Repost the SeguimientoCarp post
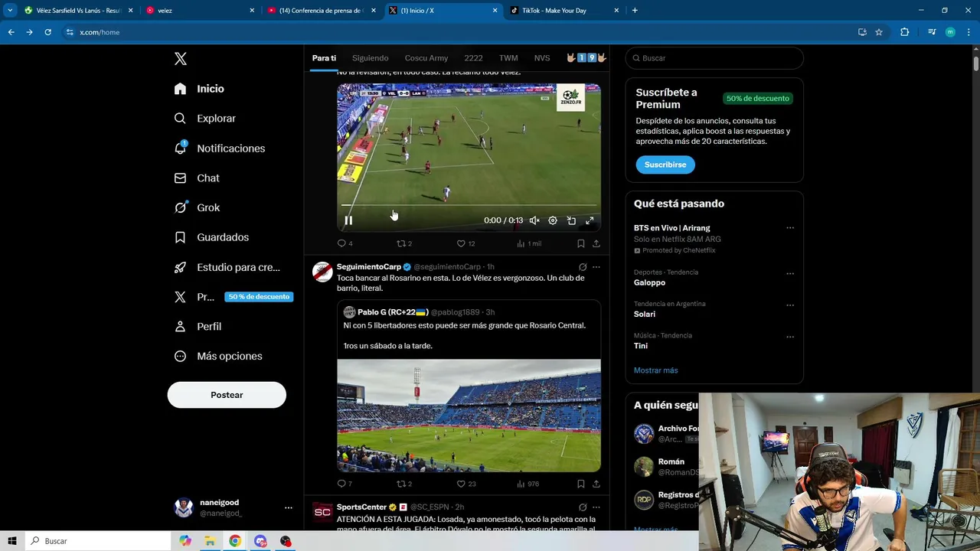Viewport: 980px width, 551px height. [404, 484]
